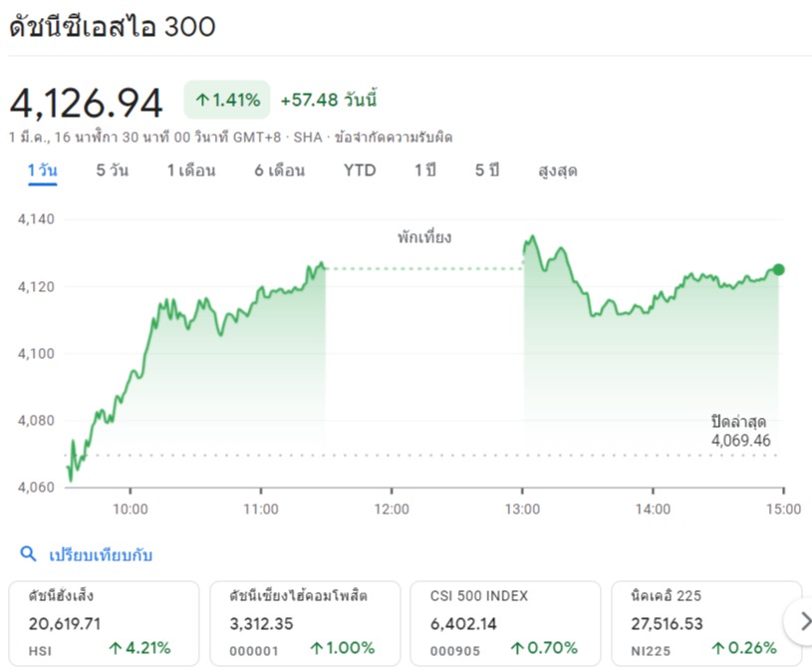Image resolution: width=812 pixels, height=672 pixels.
Task: Open the 5 ปี chart range
Action: click(x=487, y=170)
